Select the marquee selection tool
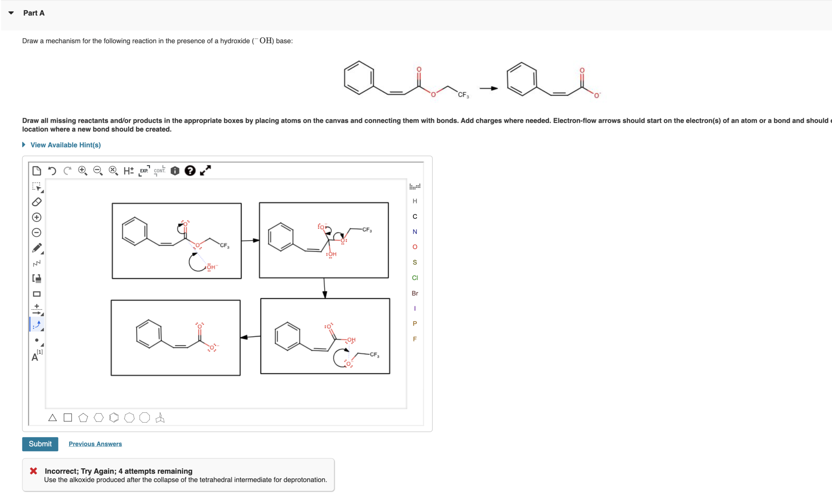The height and width of the screenshot is (504, 832). point(37,187)
